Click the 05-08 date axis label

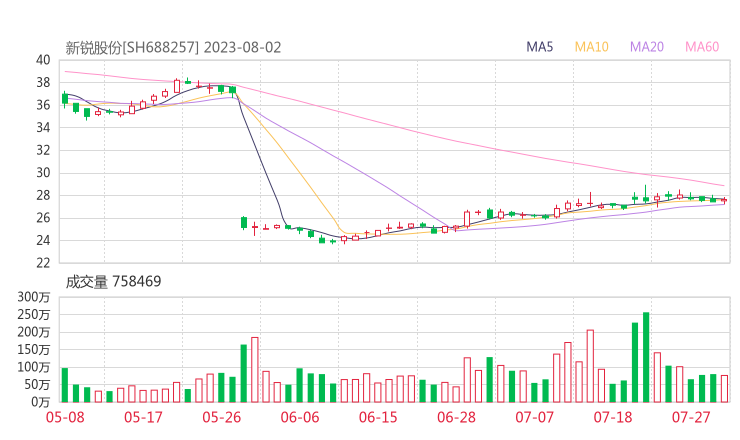pyautogui.click(x=65, y=417)
